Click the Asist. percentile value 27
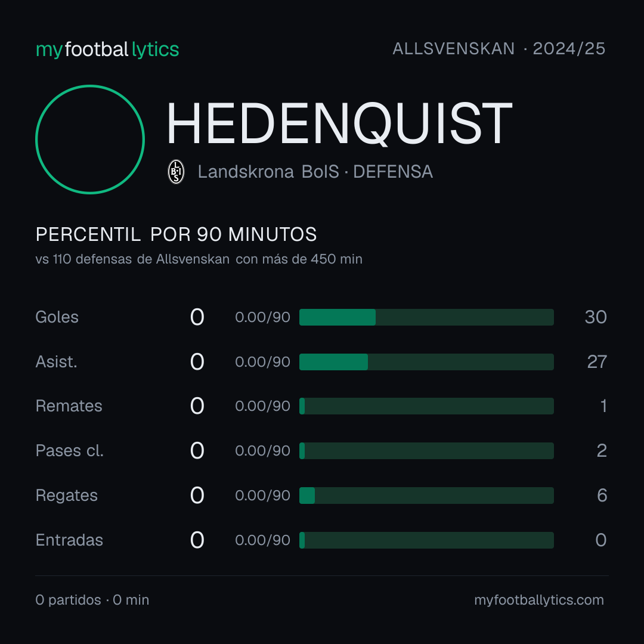Screen dimensions: 644x644 (597, 362)
